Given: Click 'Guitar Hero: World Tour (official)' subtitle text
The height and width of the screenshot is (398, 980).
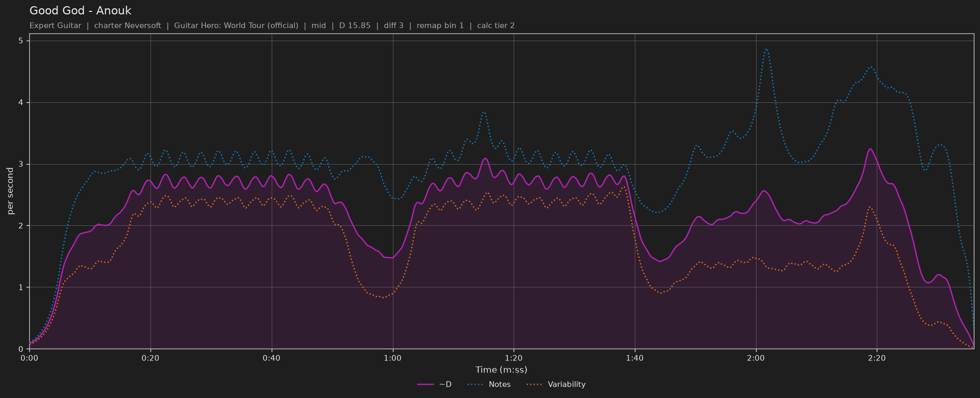Looking at the screenshot, I should point(236,26).
